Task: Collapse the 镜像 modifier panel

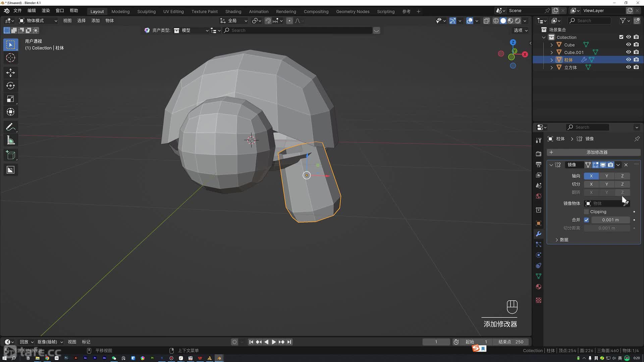Action: coord(551,165)
